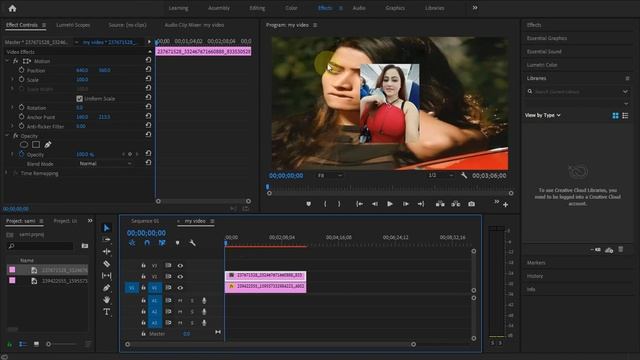Export frame with camera icon
This screenshot has height=360, width=640.
(471, 204)
